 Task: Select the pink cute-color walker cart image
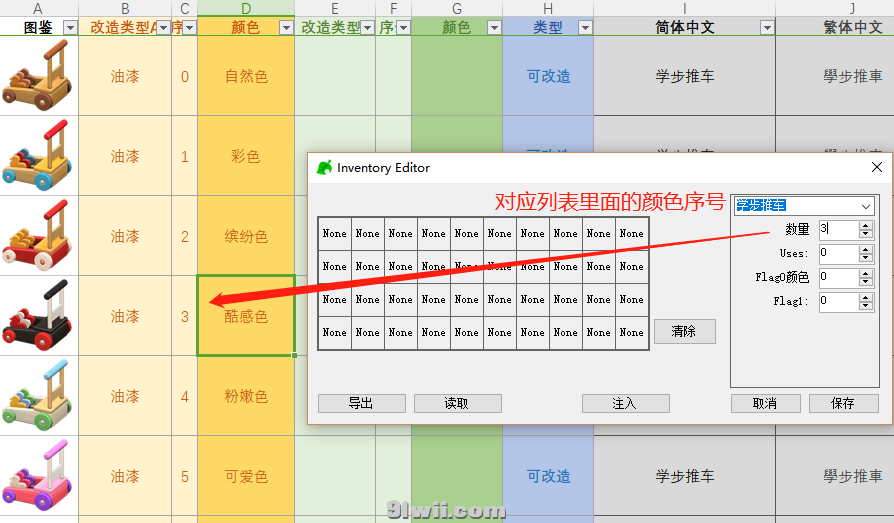[37, 475]
